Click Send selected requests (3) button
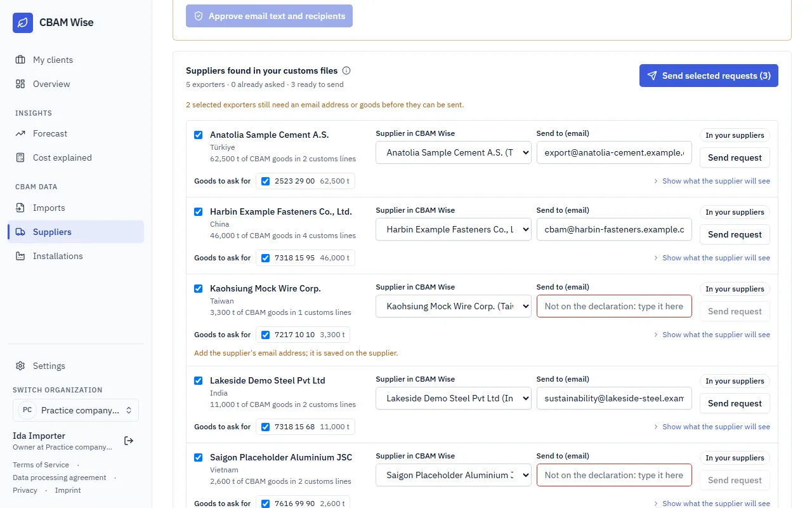 (709, 76)
